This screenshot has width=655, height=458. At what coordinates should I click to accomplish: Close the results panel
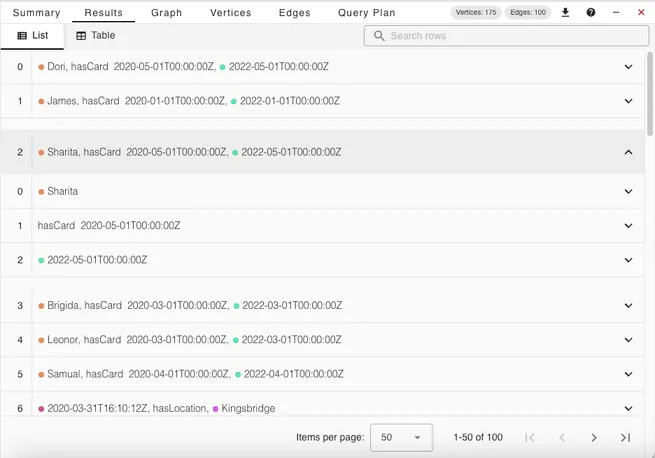point(641,13)
